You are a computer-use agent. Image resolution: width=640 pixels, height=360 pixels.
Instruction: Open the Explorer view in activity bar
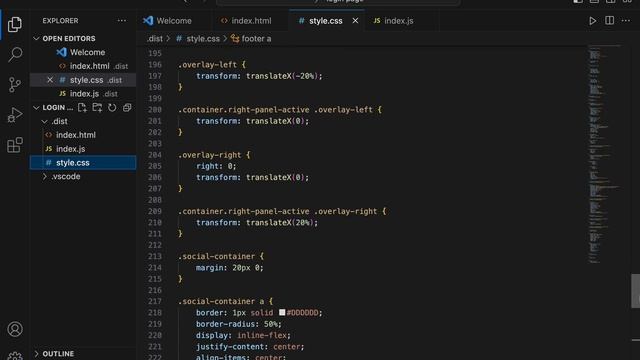pos(15,24)
